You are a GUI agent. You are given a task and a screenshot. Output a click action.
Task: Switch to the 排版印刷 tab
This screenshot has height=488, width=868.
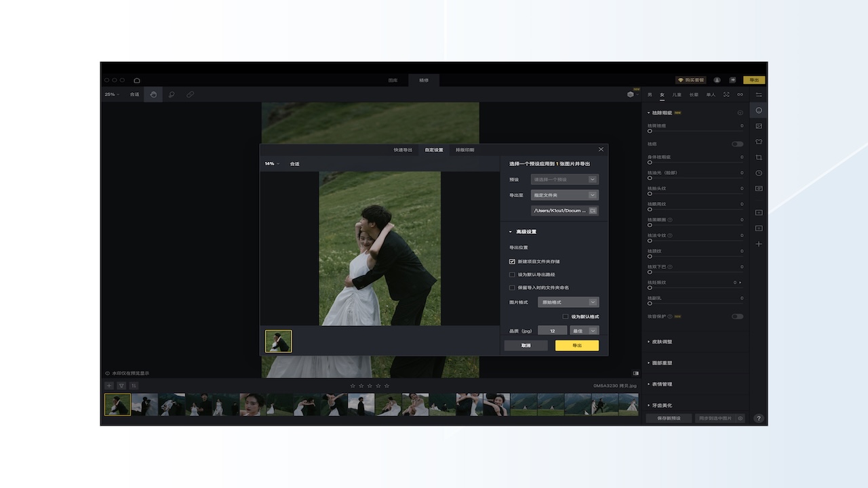(465, 150)
